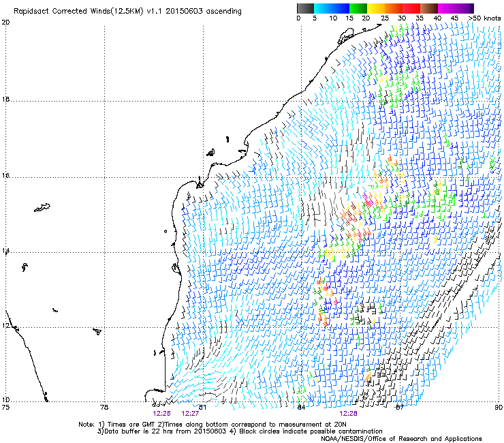Click the longitude axis label '84'
The image size is (504, 443).
(x=301, y=408)
